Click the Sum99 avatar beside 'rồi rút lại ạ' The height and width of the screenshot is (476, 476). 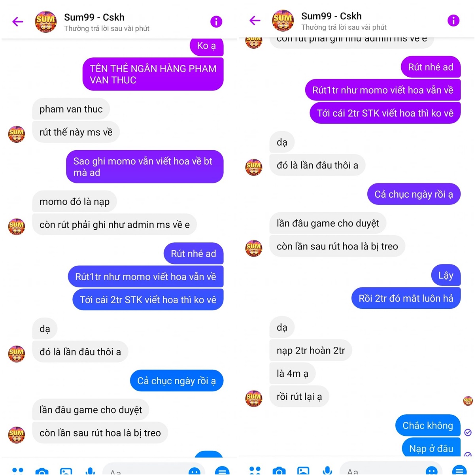(254, 398)
